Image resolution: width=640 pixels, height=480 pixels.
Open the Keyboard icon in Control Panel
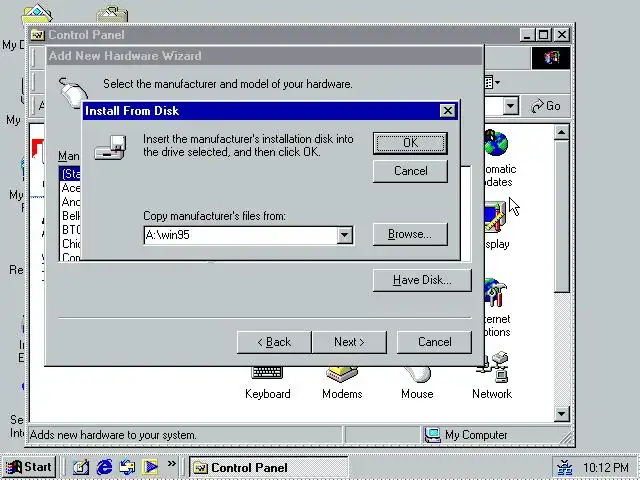(x=267, y=383)
